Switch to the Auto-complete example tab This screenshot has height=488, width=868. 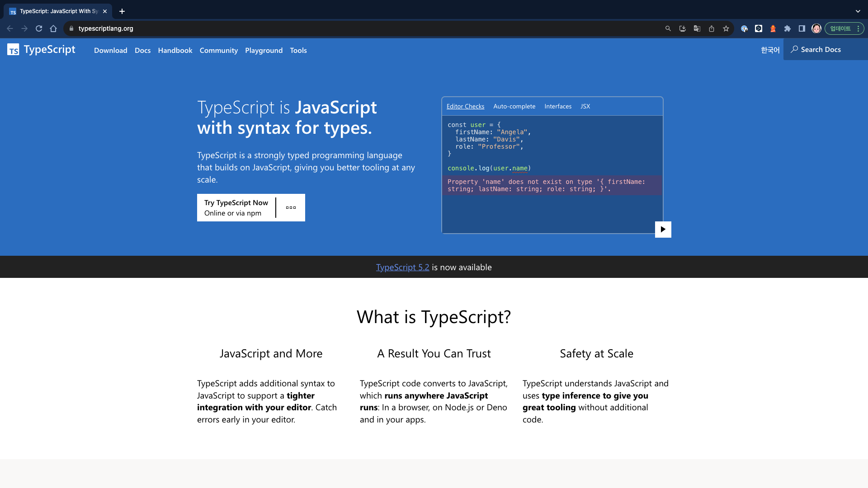pyautogui.click(x=514, y=106)
